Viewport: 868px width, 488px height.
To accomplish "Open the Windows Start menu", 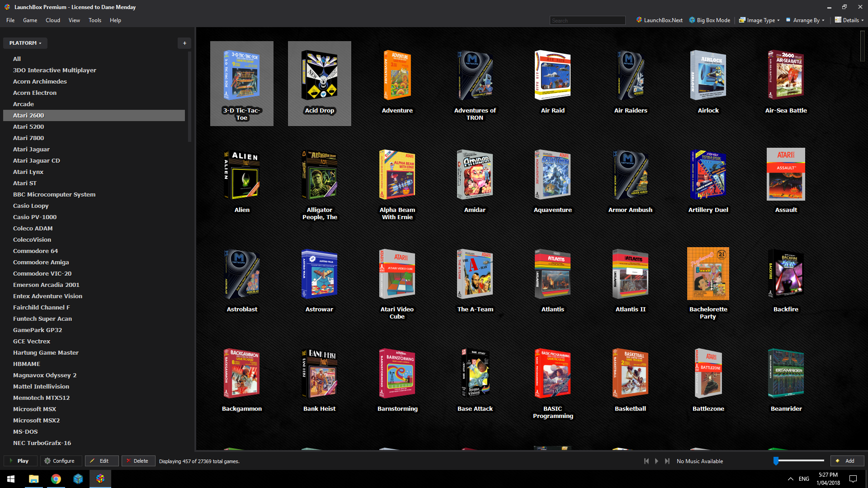I will coord(11,479).
